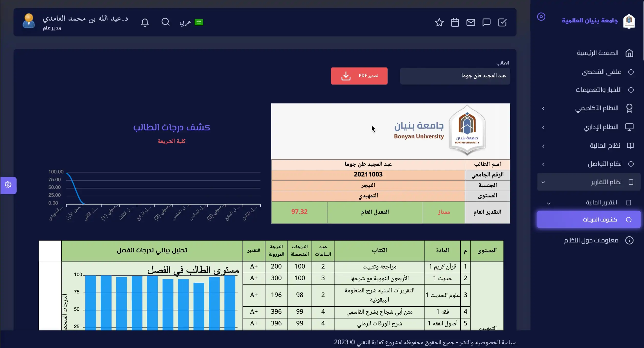Screen dimensions: 644x348
Task: Click عربي language switcher text
Action: click(x=185, y=22)
